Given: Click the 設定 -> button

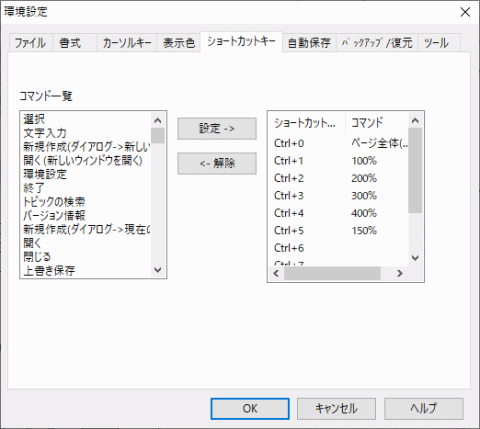Looking at the screenshot, I should click(217, 128).
